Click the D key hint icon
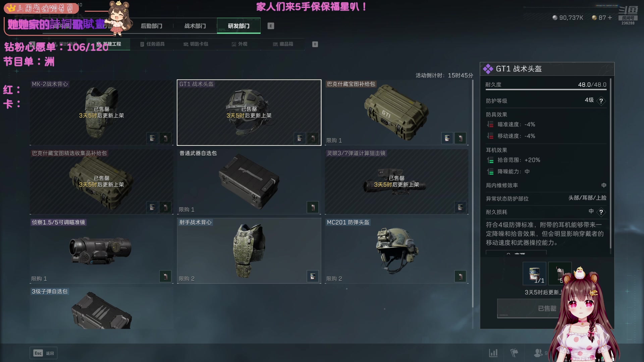 coord(315,44)
